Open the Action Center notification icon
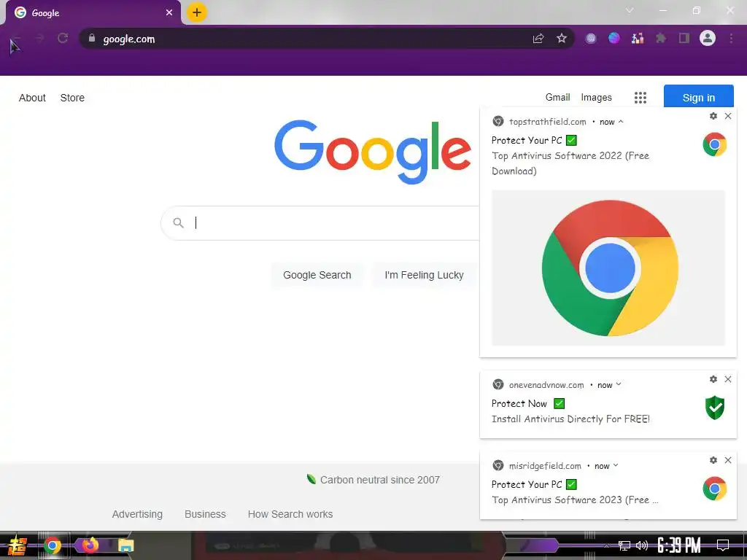Screen dimensions: 747x560 click(723, 545)
